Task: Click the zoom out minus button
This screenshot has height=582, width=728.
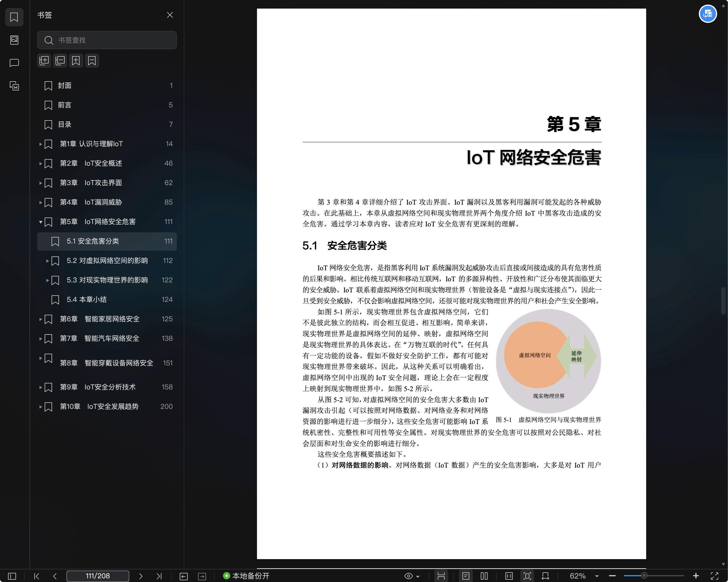Action: pos(612,576)
